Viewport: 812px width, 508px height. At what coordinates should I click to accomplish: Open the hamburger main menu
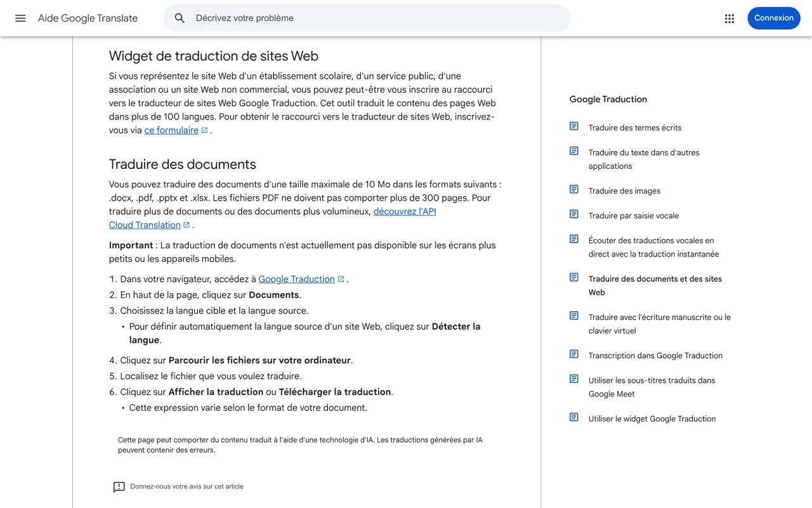click(x=20, y=18)
